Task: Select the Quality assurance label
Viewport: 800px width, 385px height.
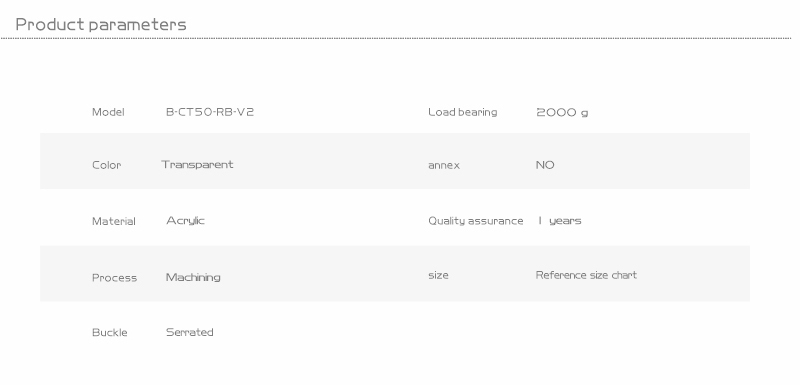Action: [x=476, y=221]
